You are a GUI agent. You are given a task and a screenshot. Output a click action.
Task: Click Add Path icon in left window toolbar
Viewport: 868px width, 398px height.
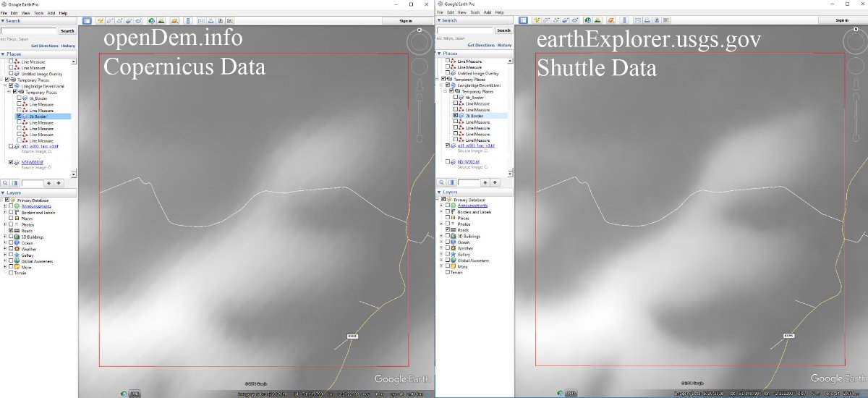tap(119, 21)
